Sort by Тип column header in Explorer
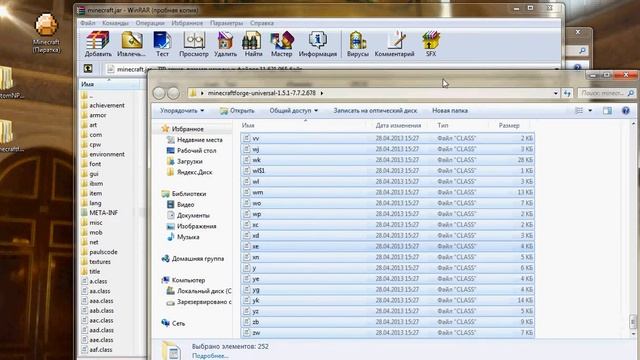 [x=443, y=125]
